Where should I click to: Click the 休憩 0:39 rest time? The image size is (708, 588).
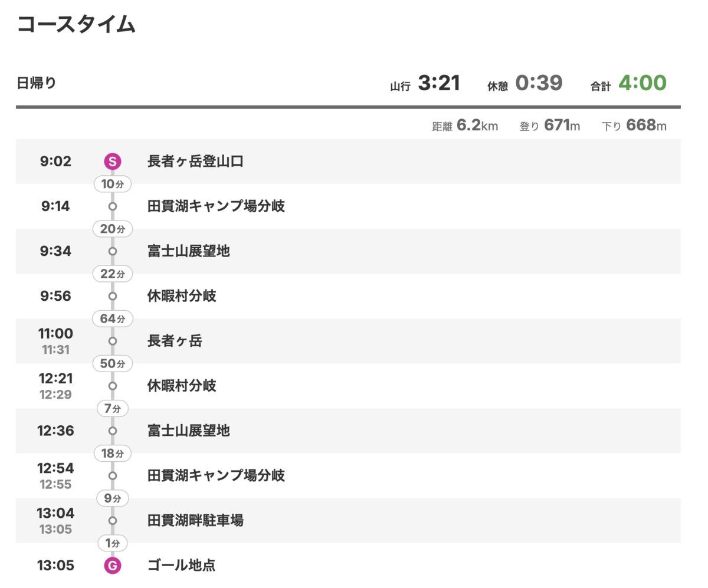point(539,84)
